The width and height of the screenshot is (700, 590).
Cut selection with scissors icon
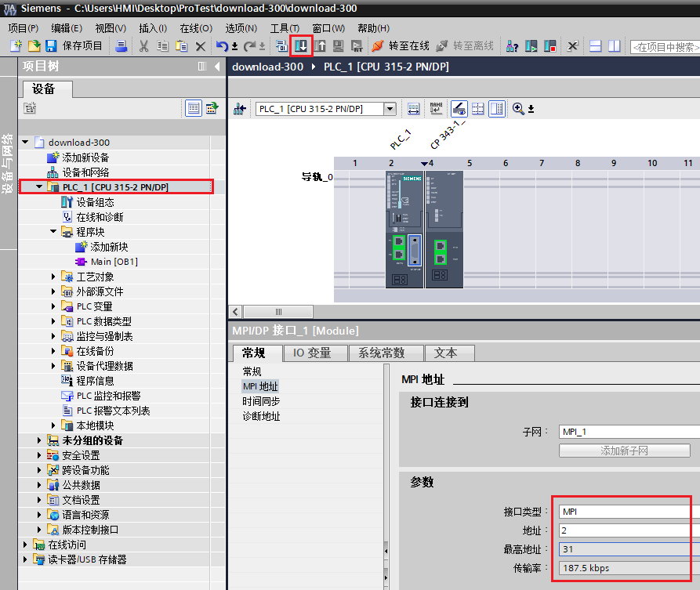[143, 45]
